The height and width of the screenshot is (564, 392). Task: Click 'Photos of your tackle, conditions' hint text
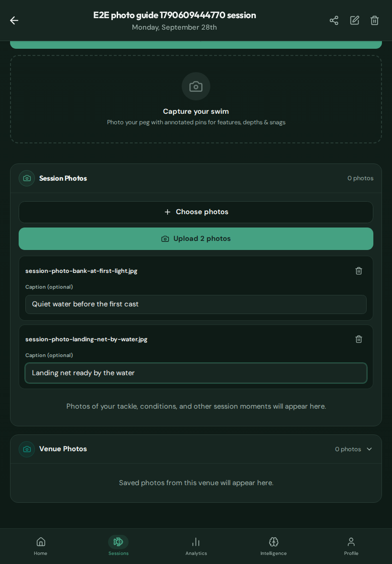point(196,406)
